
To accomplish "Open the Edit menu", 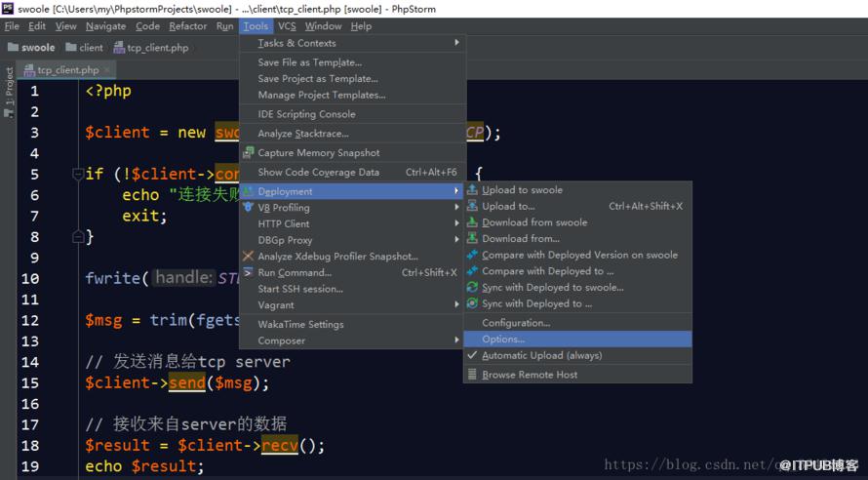I will click(x=37, y=26).
